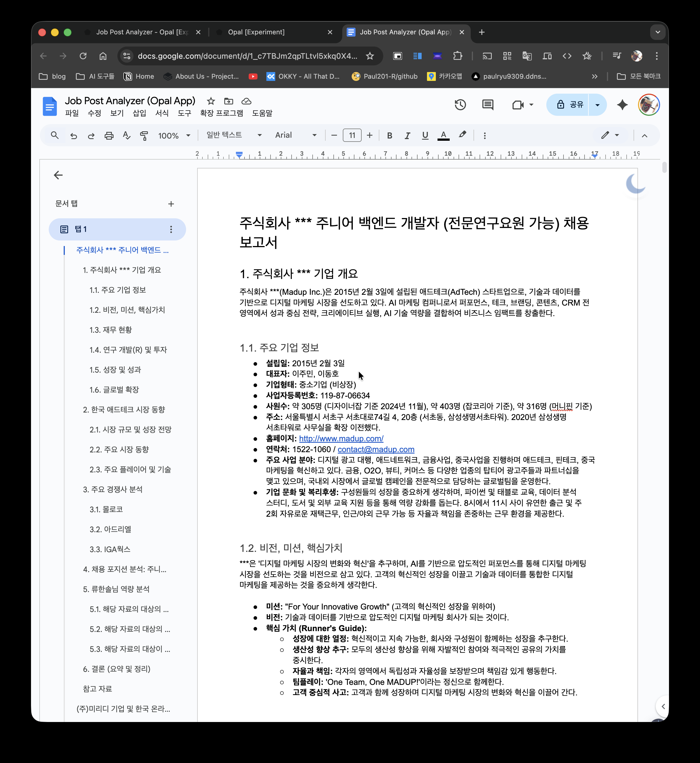Click the spelling check icon
This screenshot has height=763, width=700.
pyautogui.click(x=127, y=135)
